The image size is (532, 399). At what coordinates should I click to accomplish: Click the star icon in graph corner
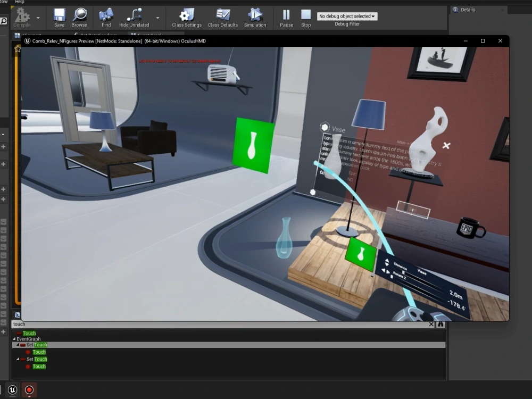(x=18, y=49)
